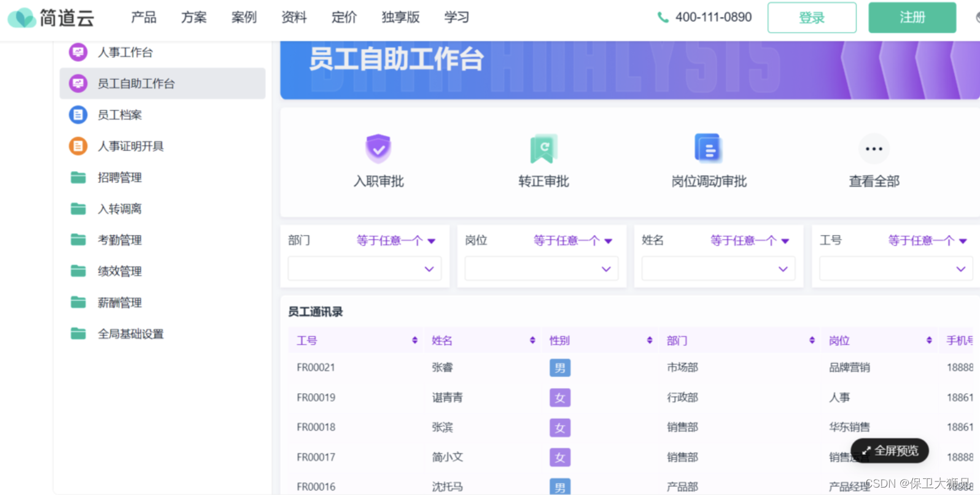Sort by 性别 column arrows

click(650, 340)
